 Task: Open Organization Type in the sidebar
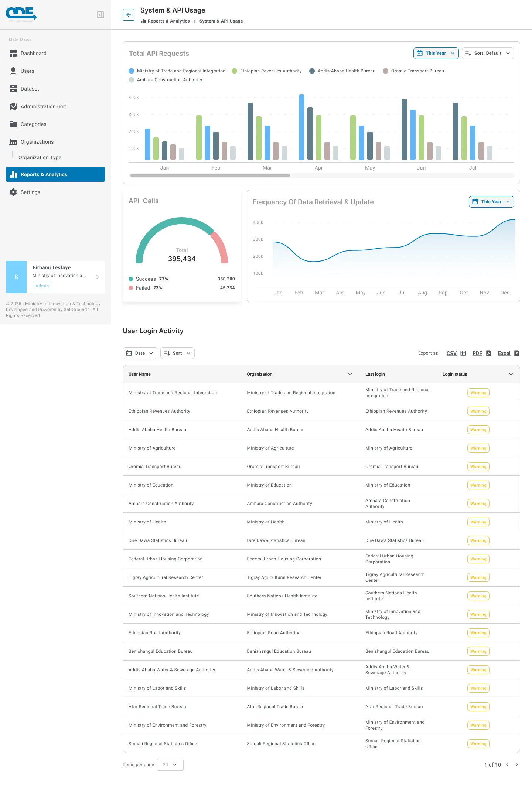[40, 157]
